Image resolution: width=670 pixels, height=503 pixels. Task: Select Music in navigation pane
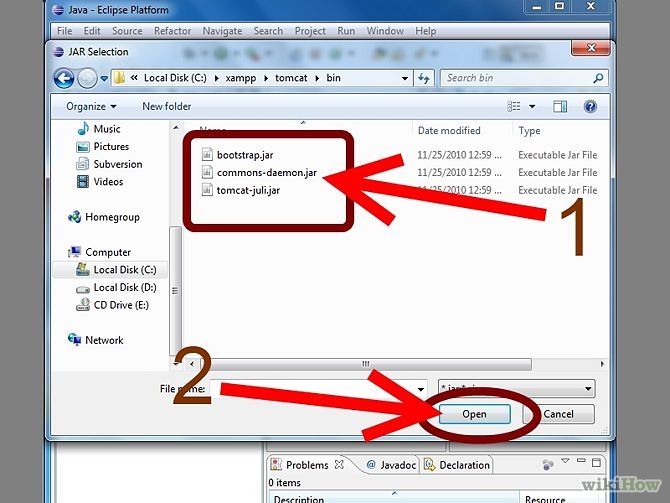[106, 129]
